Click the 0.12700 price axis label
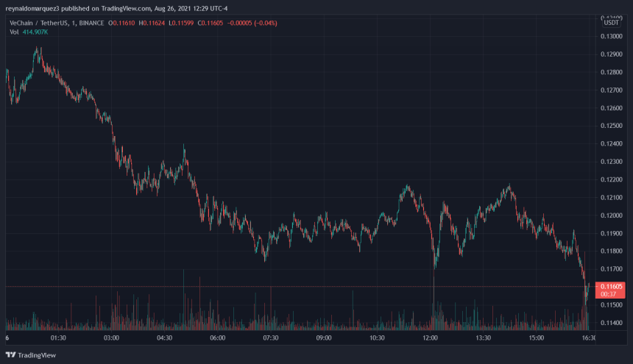The height and width of the screenshot is (364, 633). (x=611, y=90)
